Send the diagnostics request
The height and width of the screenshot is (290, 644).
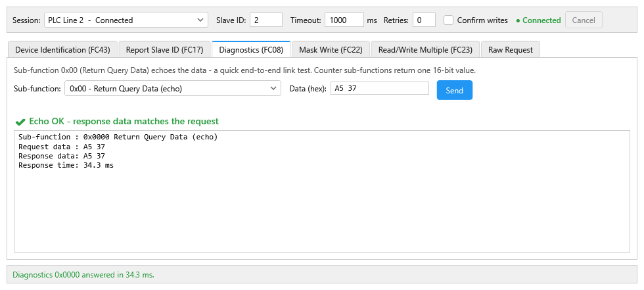tap(454, 90)
